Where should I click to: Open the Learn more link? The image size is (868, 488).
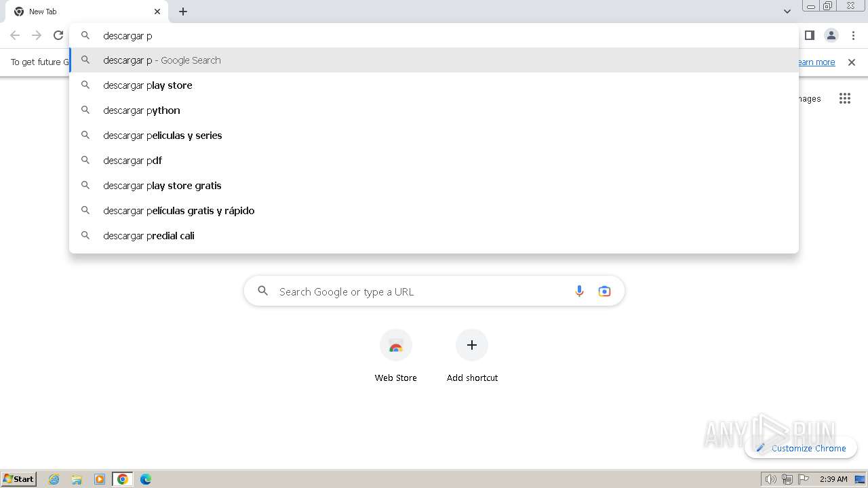click(816, 62)
